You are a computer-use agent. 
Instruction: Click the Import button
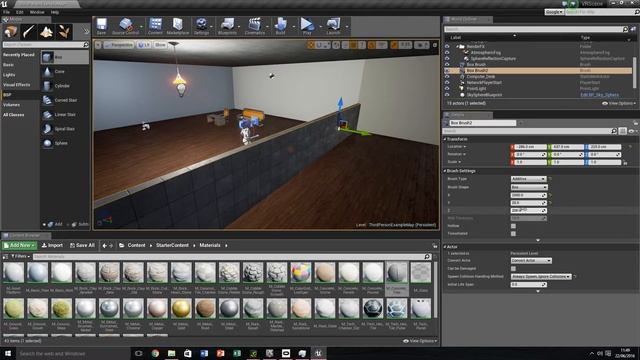tap(52, 245)
